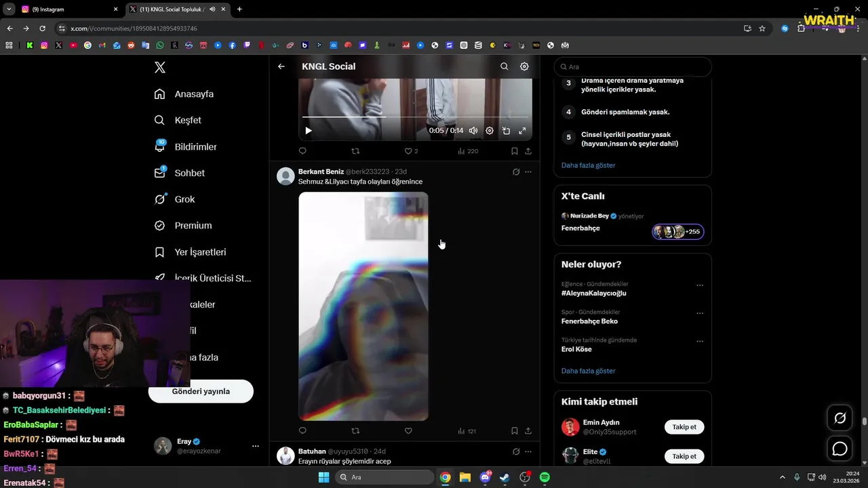Screen dimensions: 868x488
Task: Search within KNGL Social community
Action: (x=504, y=66)
